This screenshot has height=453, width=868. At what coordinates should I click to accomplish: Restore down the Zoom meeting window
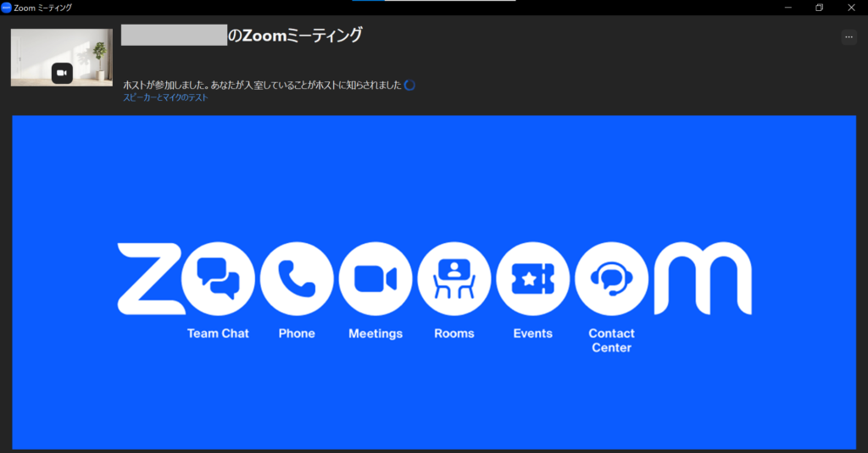pyautogui.click(x=819, y=8)
